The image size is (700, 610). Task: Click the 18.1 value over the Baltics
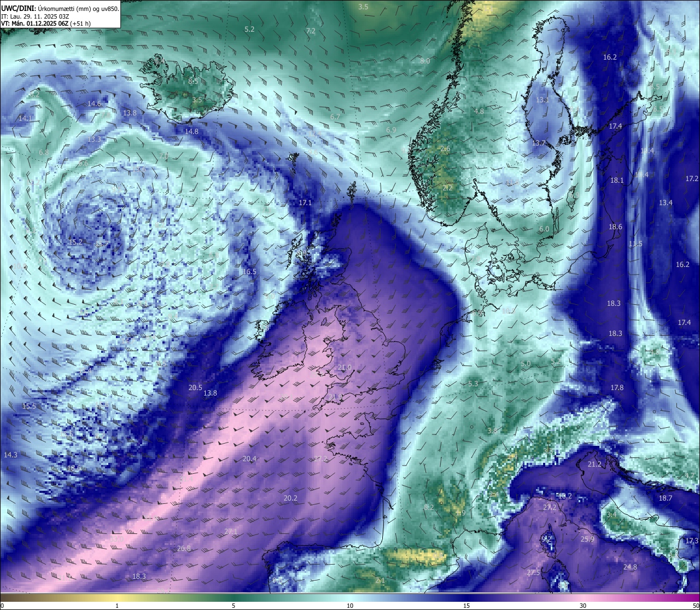pos(617,180)
